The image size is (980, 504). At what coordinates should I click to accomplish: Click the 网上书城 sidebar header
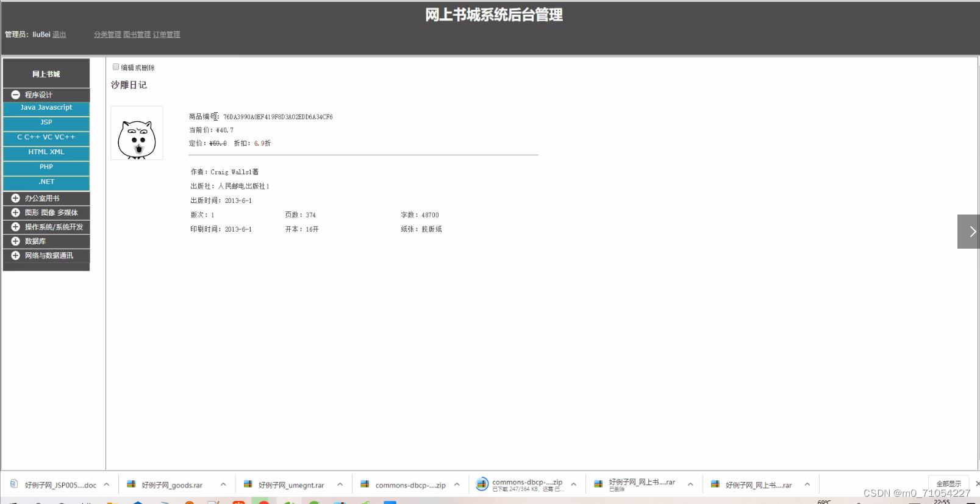point(46,74)
